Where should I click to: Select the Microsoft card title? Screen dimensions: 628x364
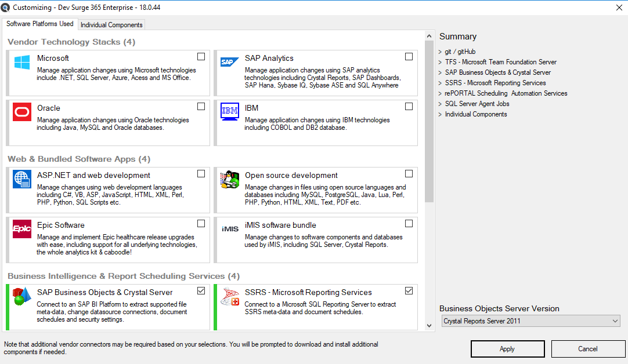click(x=53, y=58)
